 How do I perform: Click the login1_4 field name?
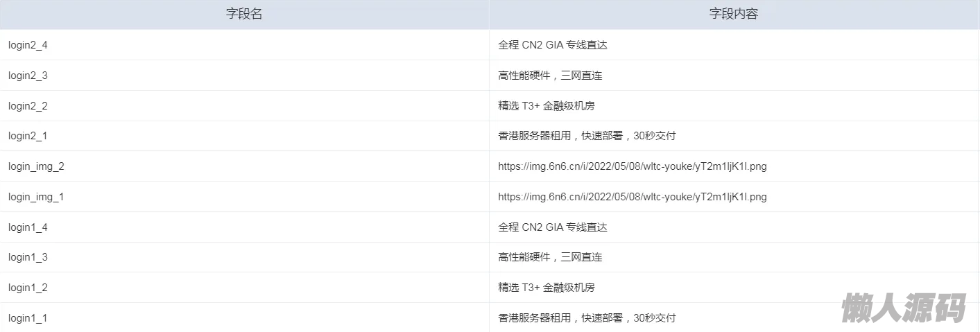click(x=28, y=227)
